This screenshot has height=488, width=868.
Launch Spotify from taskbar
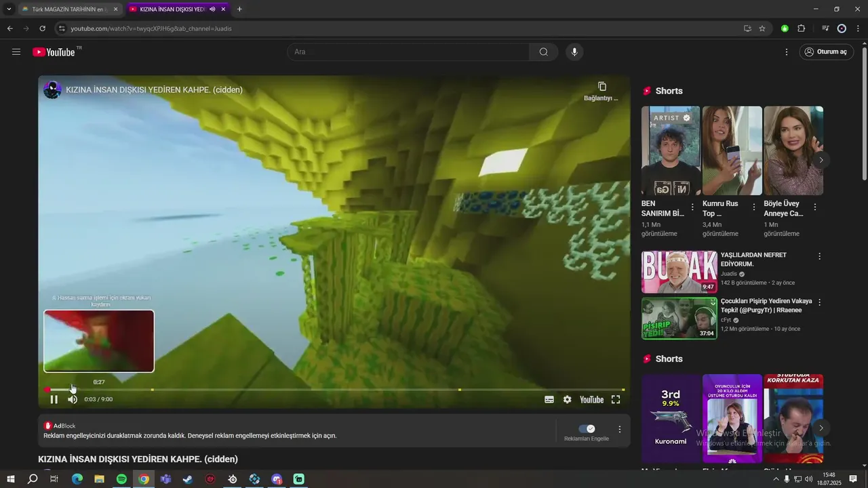click(121, 479)
